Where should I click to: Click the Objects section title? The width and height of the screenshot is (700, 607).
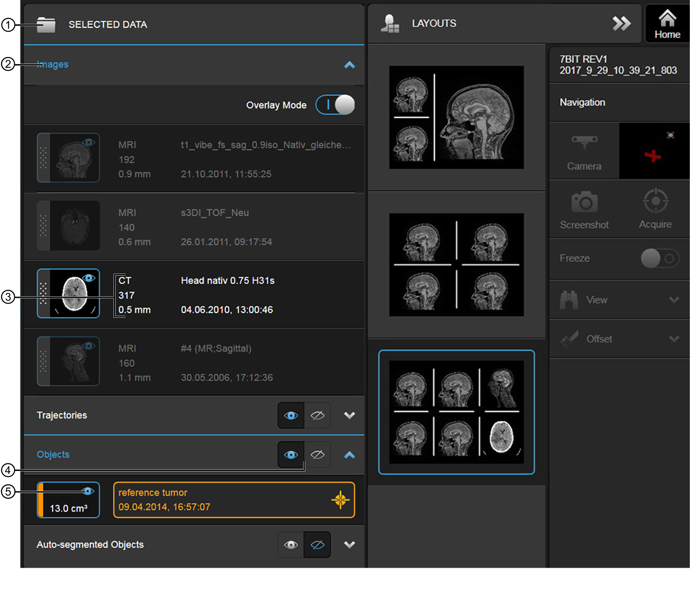53,455
